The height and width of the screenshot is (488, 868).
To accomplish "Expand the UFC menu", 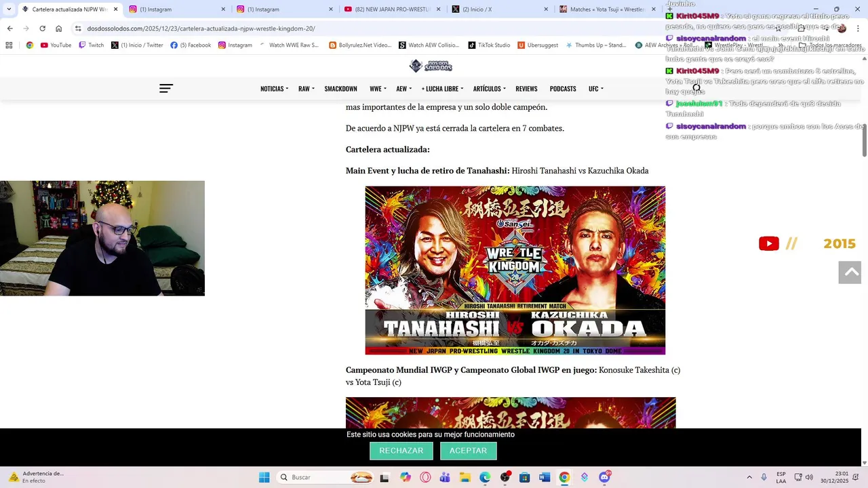I will [595, 89].
